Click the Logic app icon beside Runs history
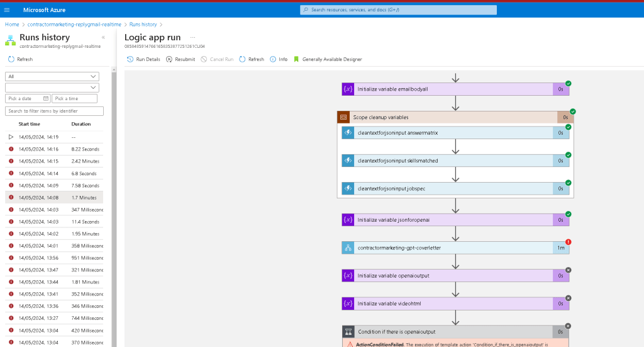The height and width of the screenshot is (347, 644). [x=10, y=40]
